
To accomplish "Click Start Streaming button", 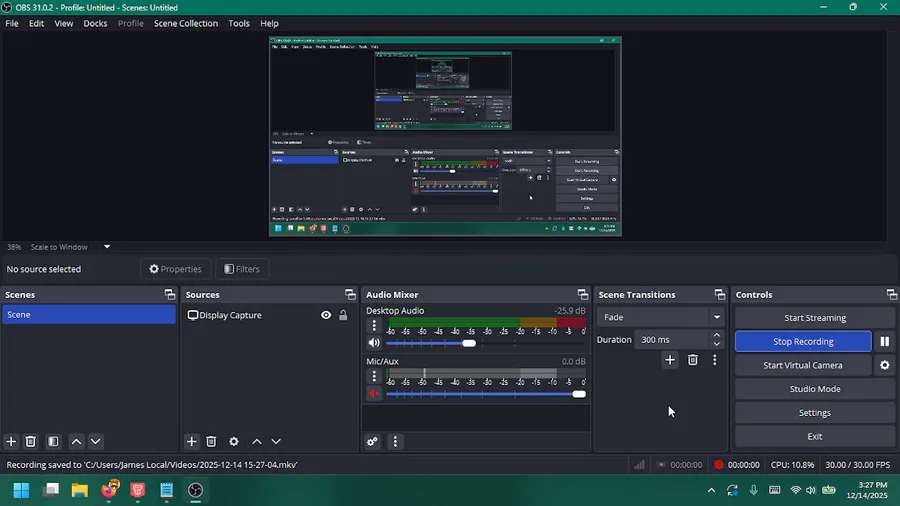I will (x=814, y=318).
